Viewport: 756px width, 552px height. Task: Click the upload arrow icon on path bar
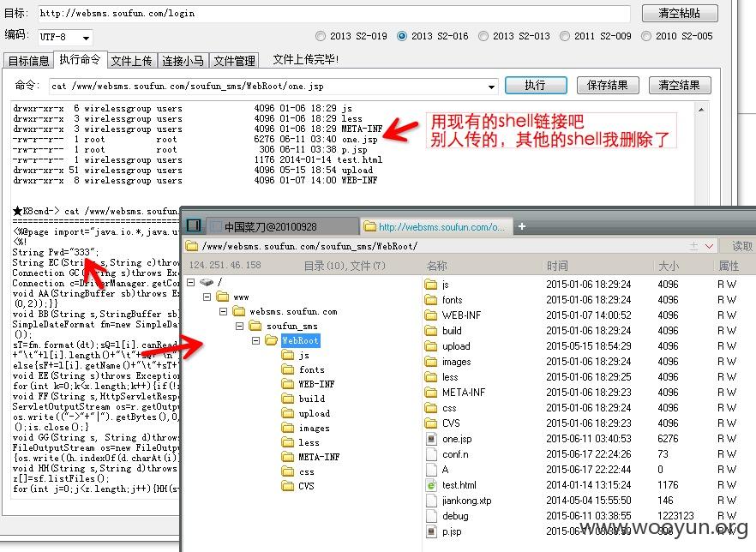pyautogui.click(x=693, y=246)
